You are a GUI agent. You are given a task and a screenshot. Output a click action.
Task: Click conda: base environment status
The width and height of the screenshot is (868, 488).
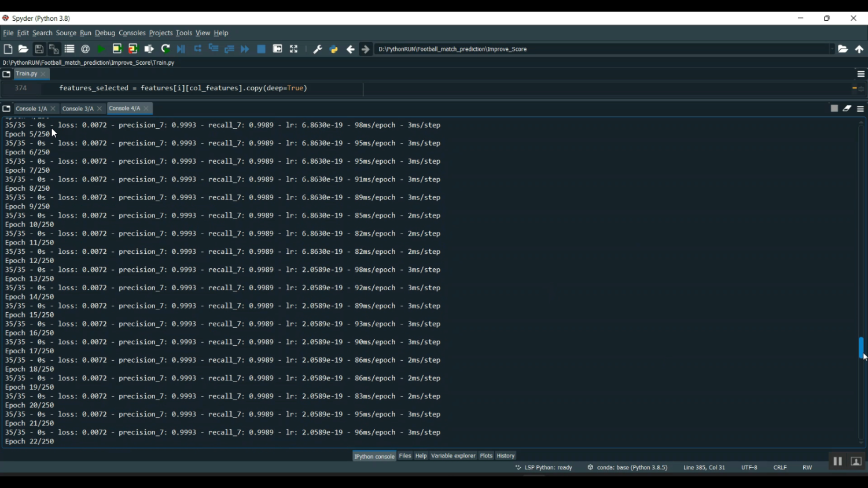coord(628,468)
